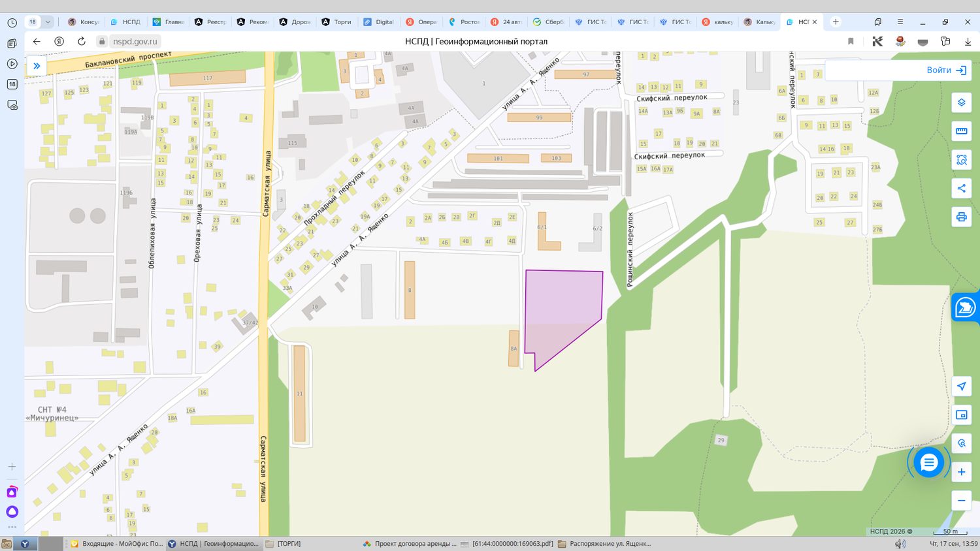Zoom out of the map

(961, 501)
